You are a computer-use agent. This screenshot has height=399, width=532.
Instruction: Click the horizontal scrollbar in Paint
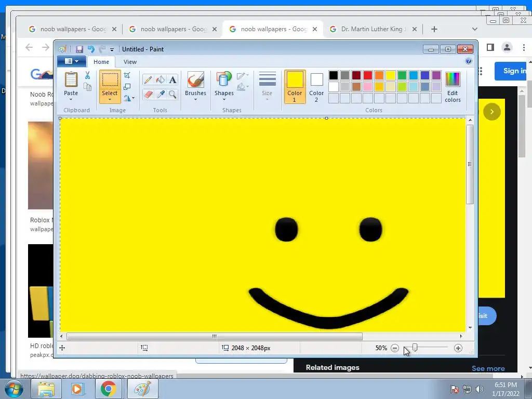[215, 336]
